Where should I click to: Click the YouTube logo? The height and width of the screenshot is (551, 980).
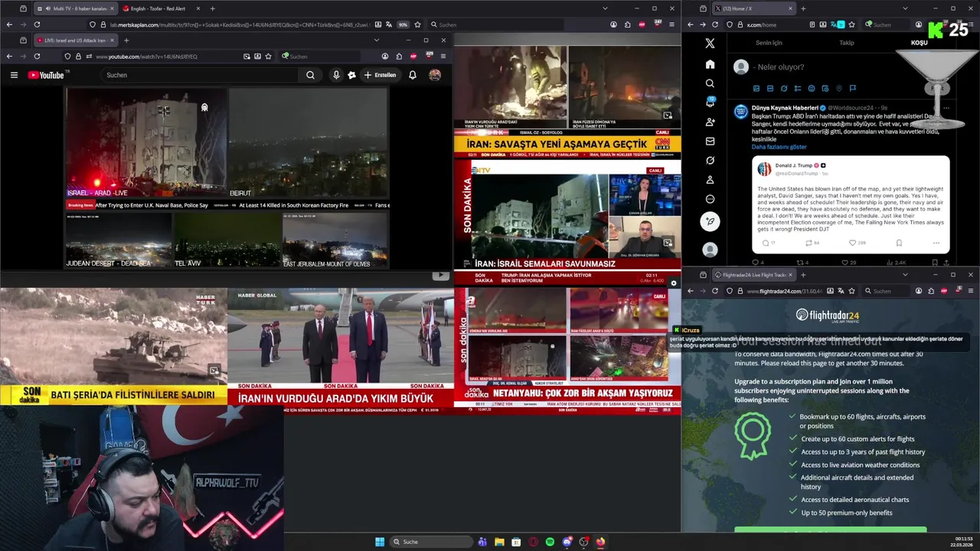(x=47, y=75)
